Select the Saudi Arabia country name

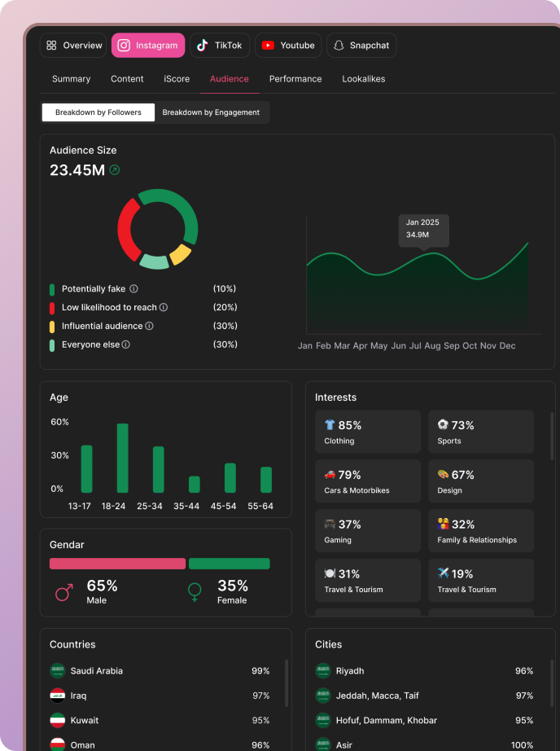tap(97, 671)
